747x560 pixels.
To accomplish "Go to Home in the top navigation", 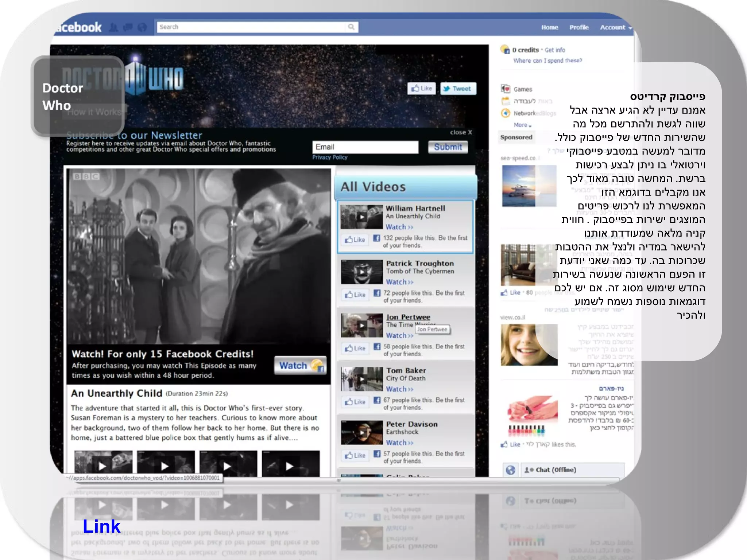I will pos(550,27).
